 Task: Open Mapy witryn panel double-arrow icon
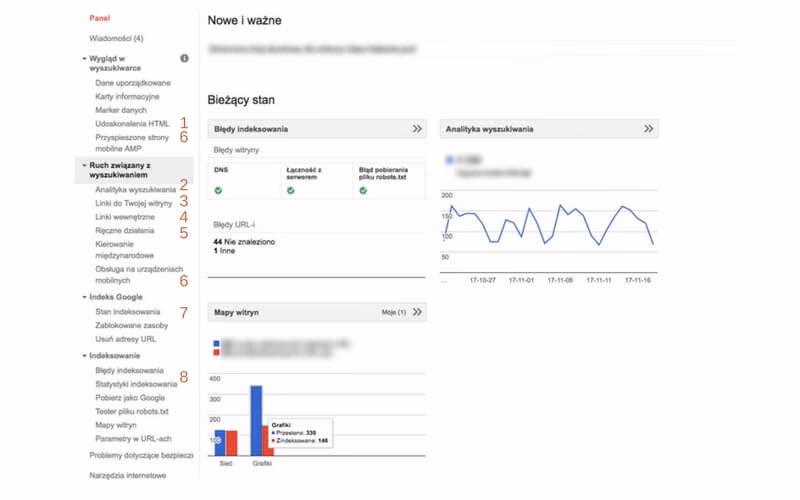tap(417, 312)
